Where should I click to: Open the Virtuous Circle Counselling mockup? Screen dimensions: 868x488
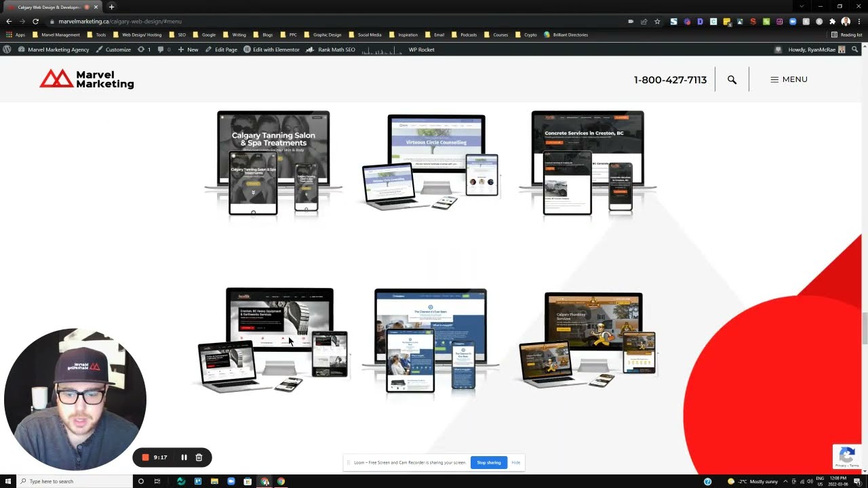pyautogui.click(x=432, y=163)
